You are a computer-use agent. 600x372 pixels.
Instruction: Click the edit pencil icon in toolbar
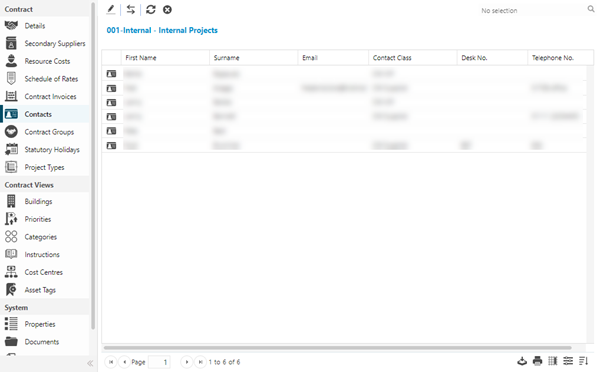point(111,10)
